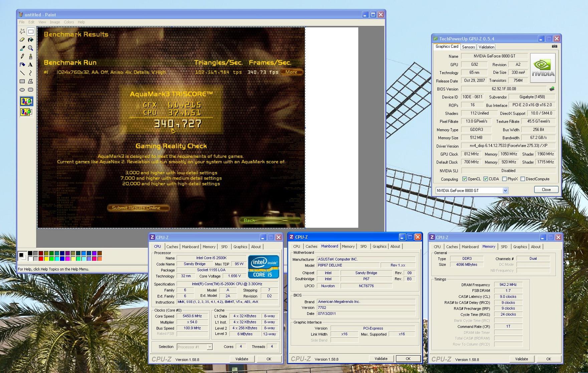
Task: Click the GPU-Z screenshot camera icon
Action: pyautogui.click(x=554, y=46)
